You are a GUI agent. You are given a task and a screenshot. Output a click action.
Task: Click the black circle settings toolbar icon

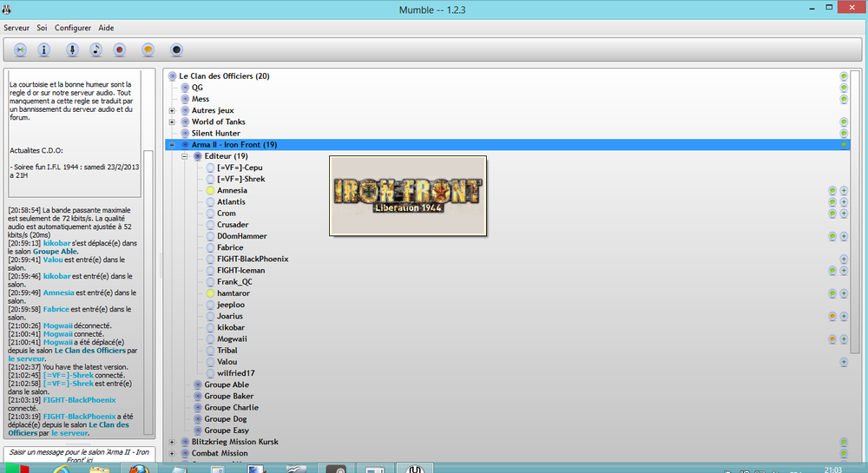point(176,49)
